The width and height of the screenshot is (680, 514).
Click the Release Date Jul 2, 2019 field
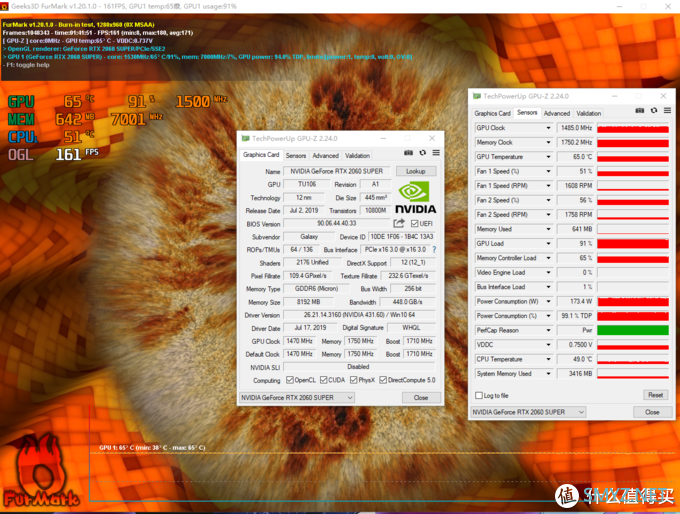(304, 210)
